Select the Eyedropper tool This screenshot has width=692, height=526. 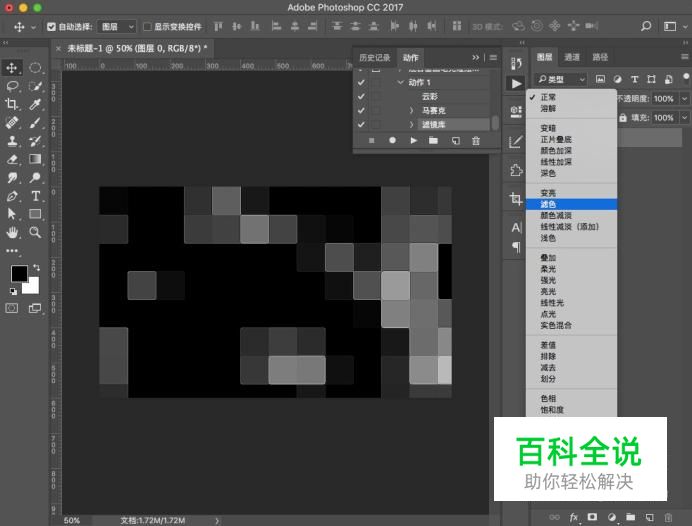pos(35,104)
